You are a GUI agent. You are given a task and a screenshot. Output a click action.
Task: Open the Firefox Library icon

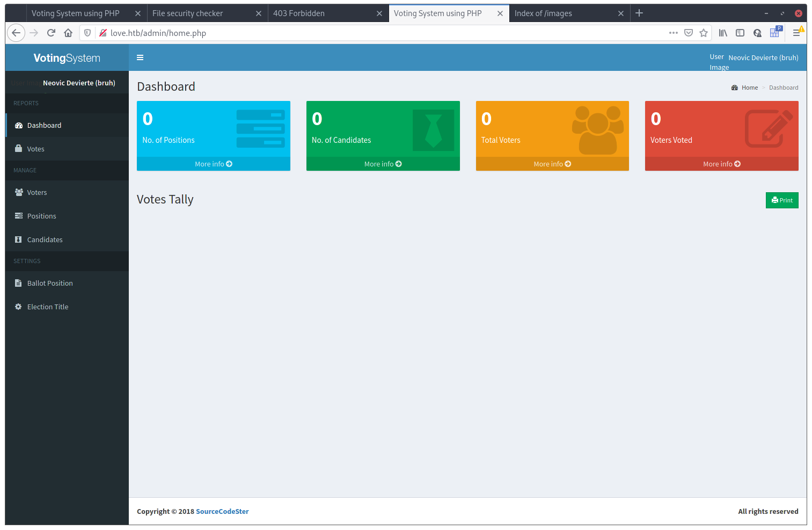[x=722, y=33]
